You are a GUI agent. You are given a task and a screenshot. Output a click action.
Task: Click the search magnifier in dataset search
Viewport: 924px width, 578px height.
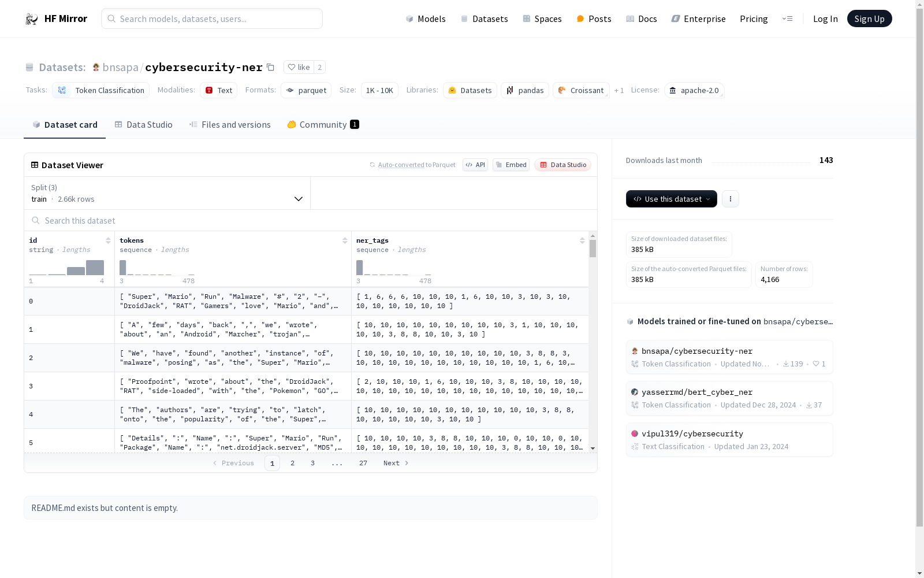pos(36,220)
